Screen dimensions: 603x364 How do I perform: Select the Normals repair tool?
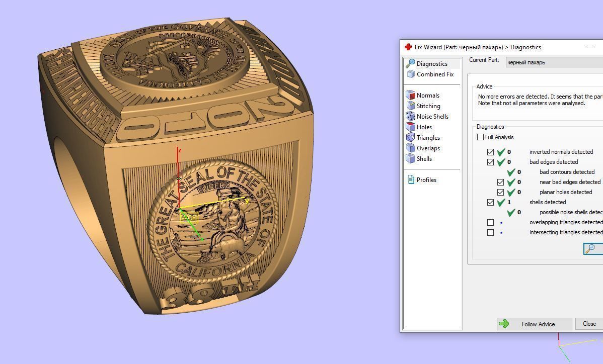[428, 95]
